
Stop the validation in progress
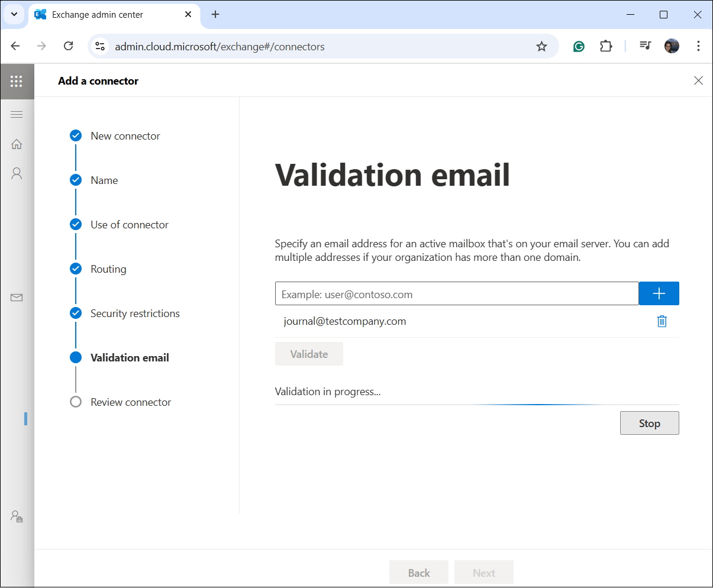[649, 423]
